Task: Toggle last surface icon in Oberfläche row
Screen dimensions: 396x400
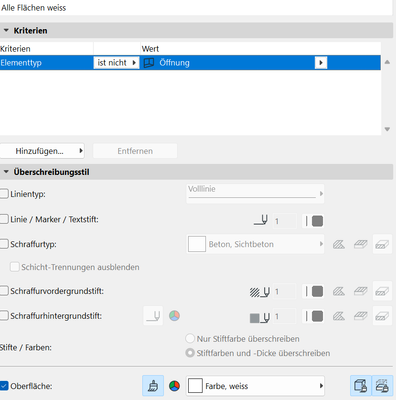Action: [382, 386]
